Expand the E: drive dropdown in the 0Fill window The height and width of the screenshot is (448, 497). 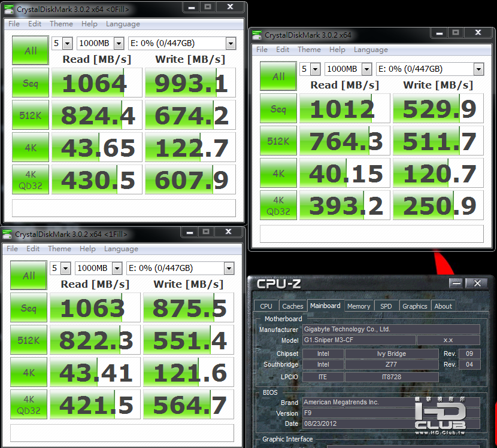point(231,44)
